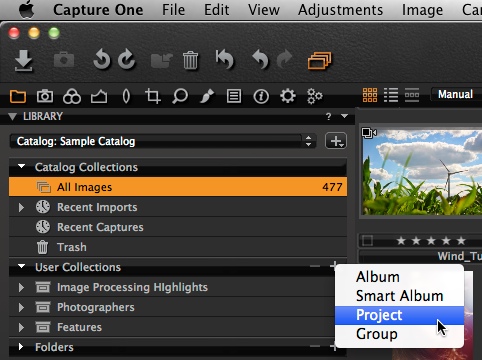Viewport: 482px width, 360px height.
Task: Open the Metadata info tool tab
Action: 261,97
